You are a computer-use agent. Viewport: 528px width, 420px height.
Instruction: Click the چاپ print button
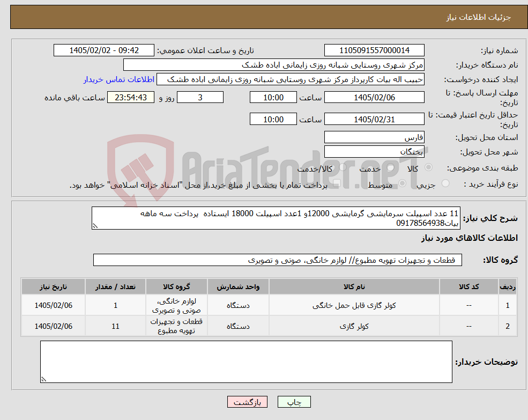294,402
